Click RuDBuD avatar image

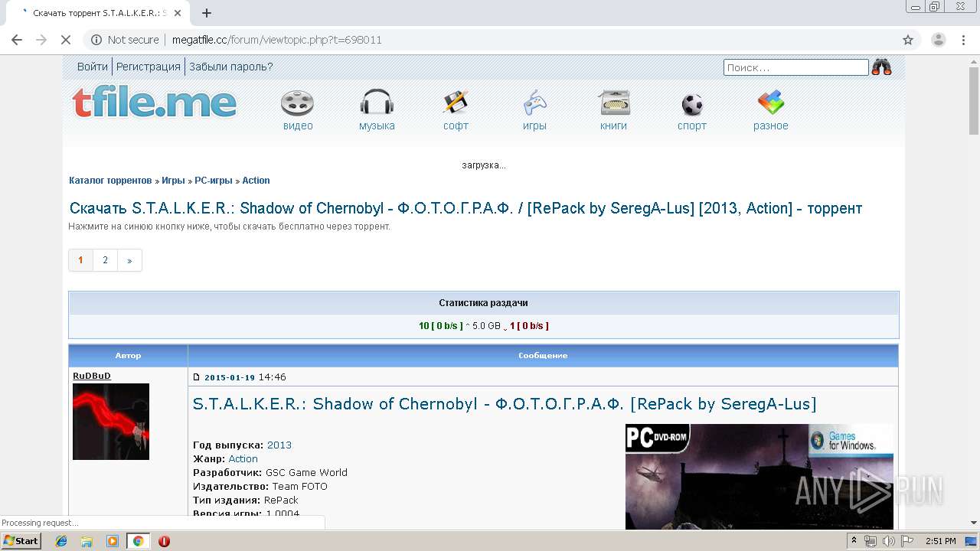coord(111,422)
